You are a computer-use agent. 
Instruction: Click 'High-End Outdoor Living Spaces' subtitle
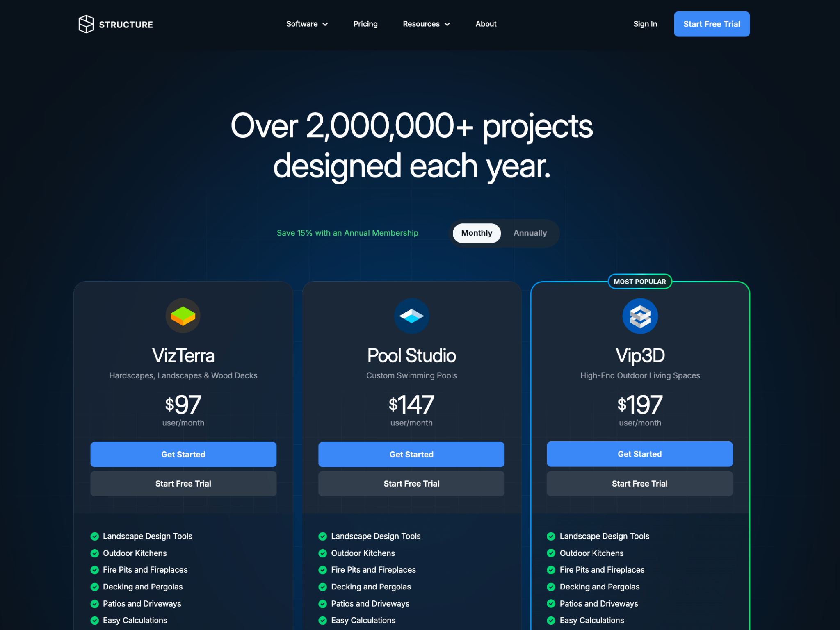pos(640,375)
